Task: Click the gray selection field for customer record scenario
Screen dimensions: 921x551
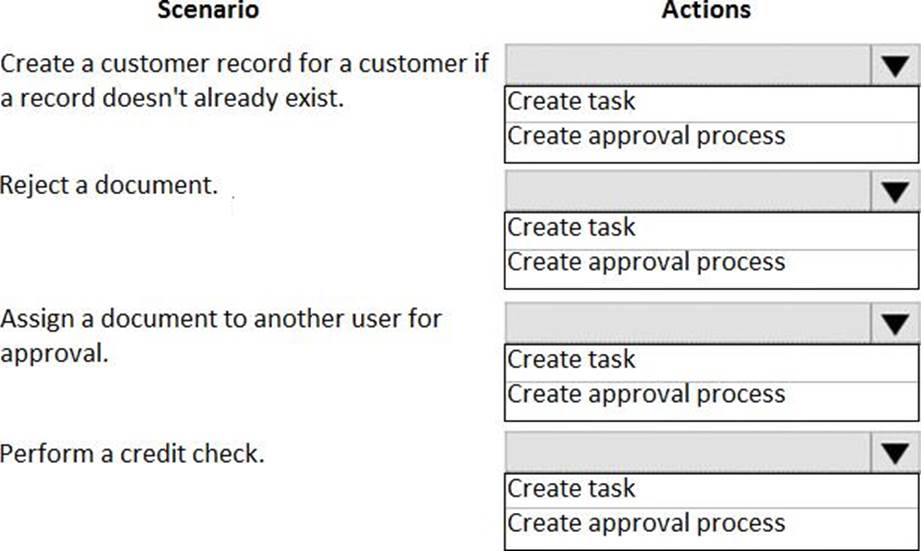Action: coord(690,66)
